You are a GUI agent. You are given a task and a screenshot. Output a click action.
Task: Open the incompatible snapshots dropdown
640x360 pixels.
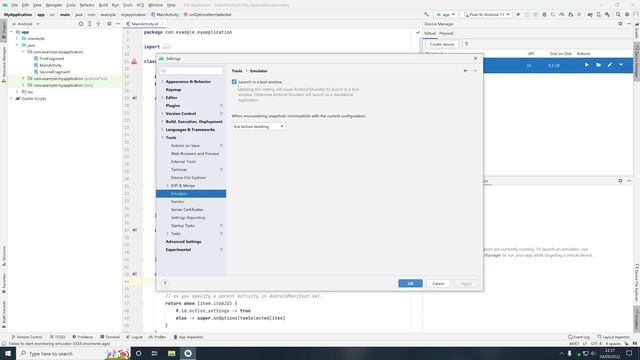pos(258,127)
